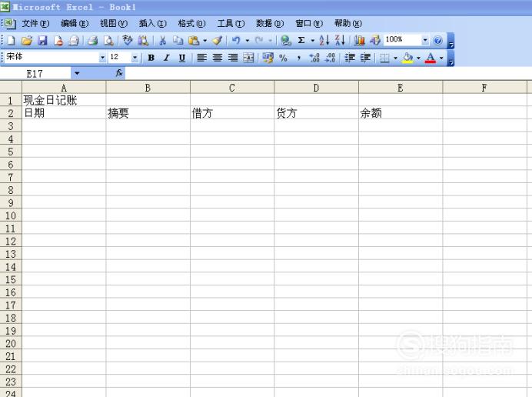Cut the selection with the scissors icon
This screenshot has width=532, height=397.
(x=162, y=41)
